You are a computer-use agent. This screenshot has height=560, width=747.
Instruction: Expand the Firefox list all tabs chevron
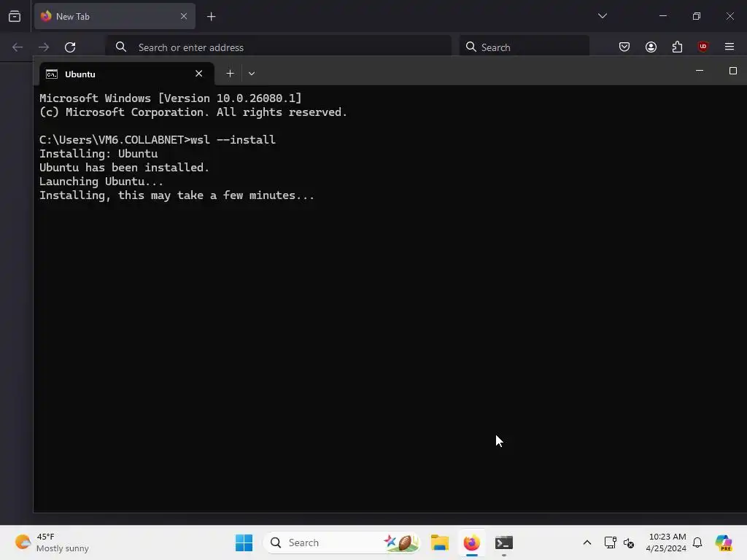(602, 16)
